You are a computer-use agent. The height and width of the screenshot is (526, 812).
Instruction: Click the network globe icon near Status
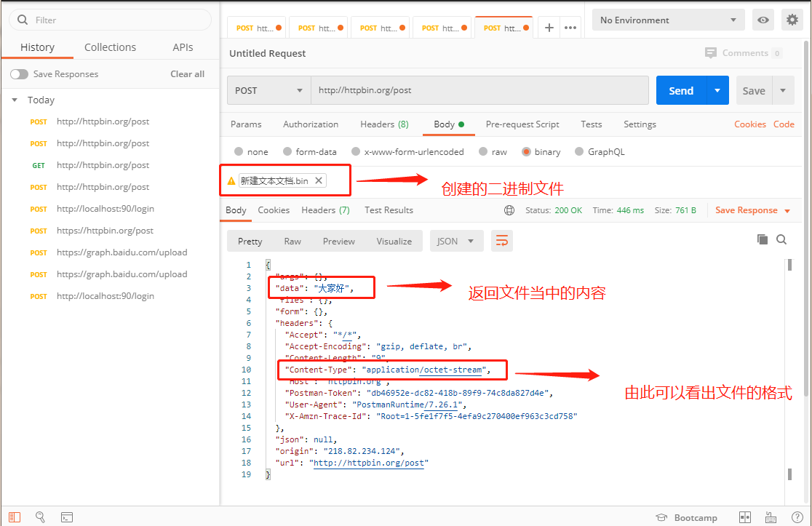point(509,210)
